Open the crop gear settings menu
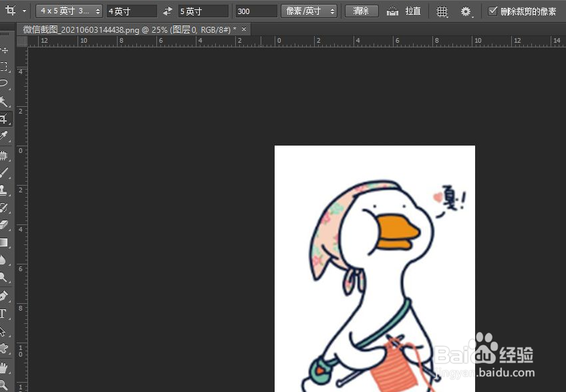Screen dimensions: 566x392 tap(466, 12)
